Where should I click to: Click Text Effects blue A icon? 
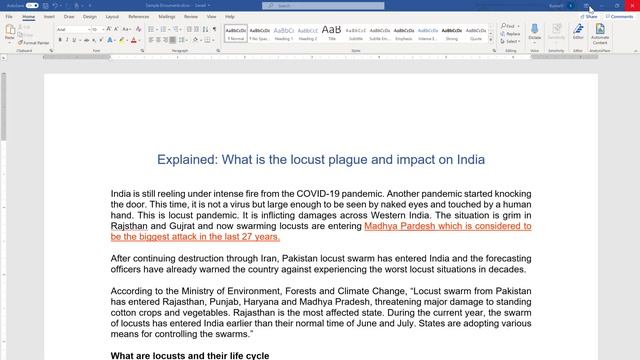point(110,40)
